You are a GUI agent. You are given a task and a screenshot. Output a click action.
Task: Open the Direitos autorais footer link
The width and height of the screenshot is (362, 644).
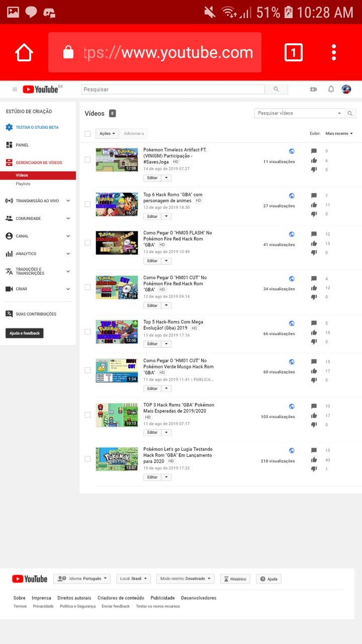pyautogui.click(x=75, y=598)
